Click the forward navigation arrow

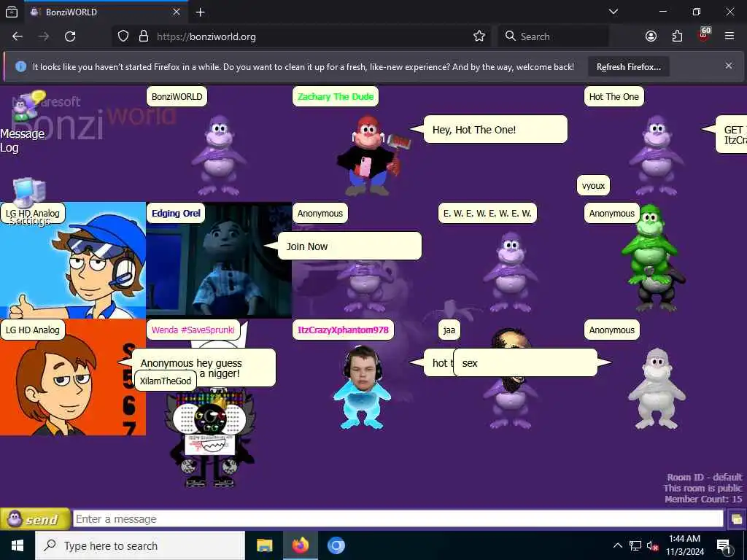coord(44,36)
